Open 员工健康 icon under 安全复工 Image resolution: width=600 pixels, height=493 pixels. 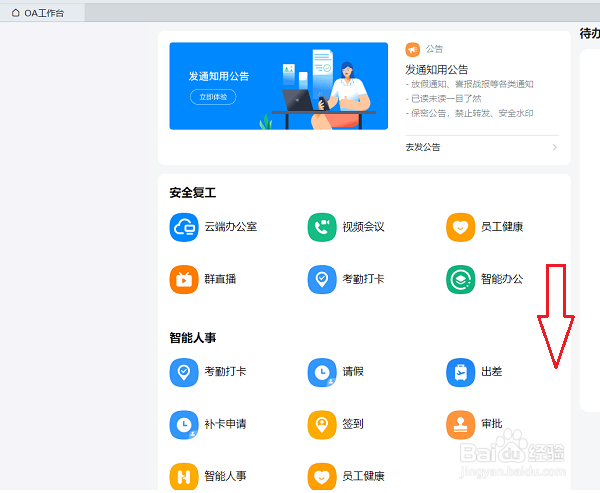coord(460,227)
